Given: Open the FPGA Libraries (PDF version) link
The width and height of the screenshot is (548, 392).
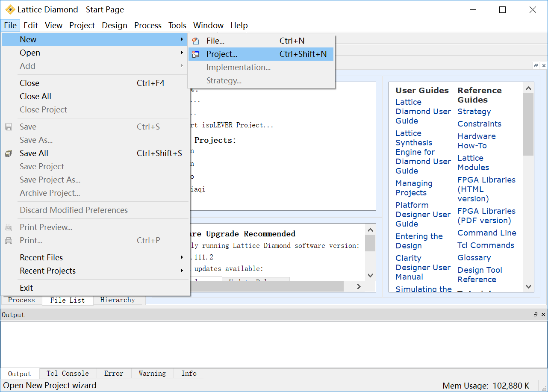Looking at the screenshot, I should coord(486,215).
